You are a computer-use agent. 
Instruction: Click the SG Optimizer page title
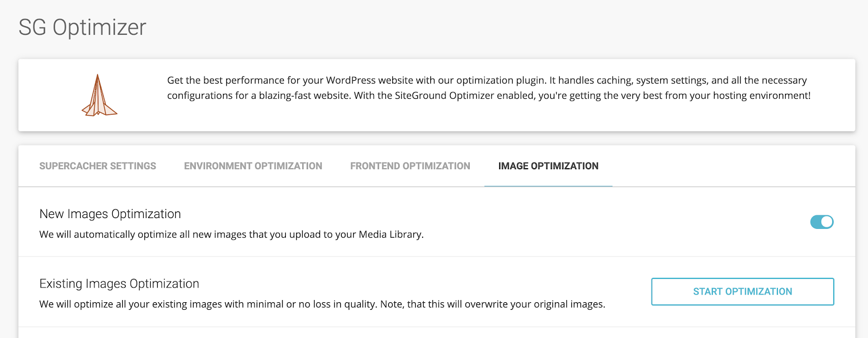click(82, 27)
